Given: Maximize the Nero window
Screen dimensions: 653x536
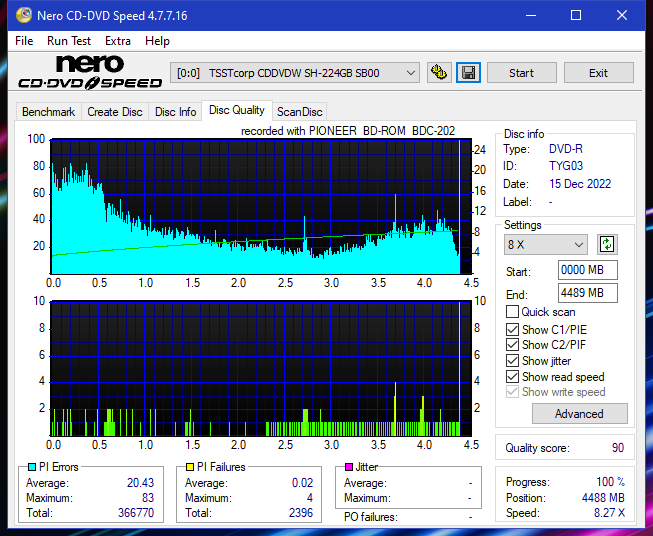Looking at the screenshot, I should click(x=576, y=15).
